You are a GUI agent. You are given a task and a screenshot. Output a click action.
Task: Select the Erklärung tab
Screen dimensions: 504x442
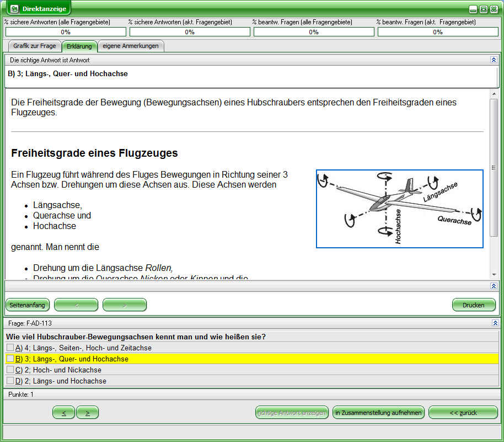[79, 46]
